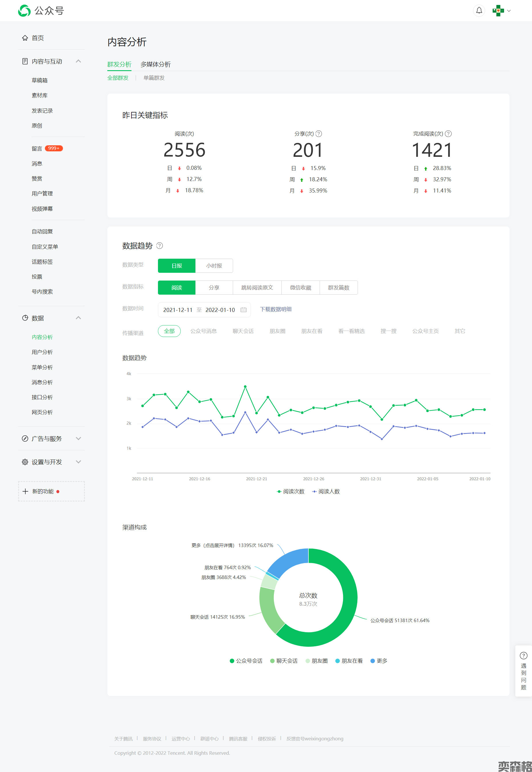This screenshot has height=772, width=532.
Task: Click the help icon next to 分享(次)
Action: pyautogui.click(x=319, y=134)
